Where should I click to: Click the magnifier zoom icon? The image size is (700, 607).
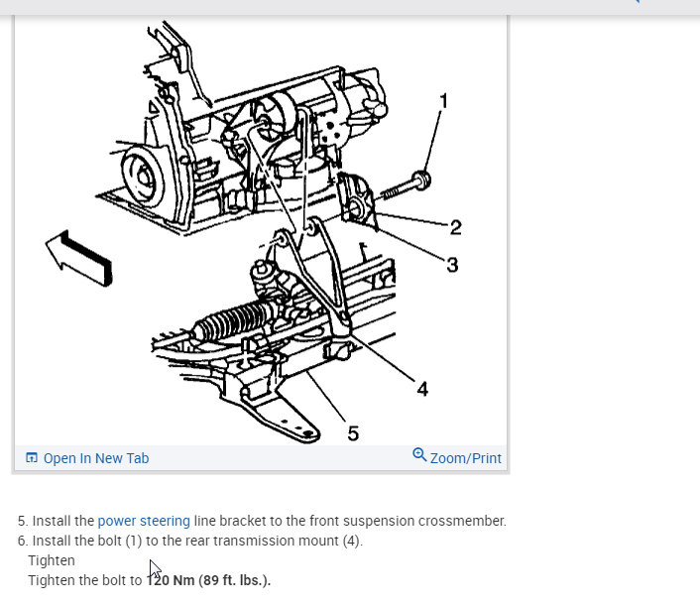419,454
